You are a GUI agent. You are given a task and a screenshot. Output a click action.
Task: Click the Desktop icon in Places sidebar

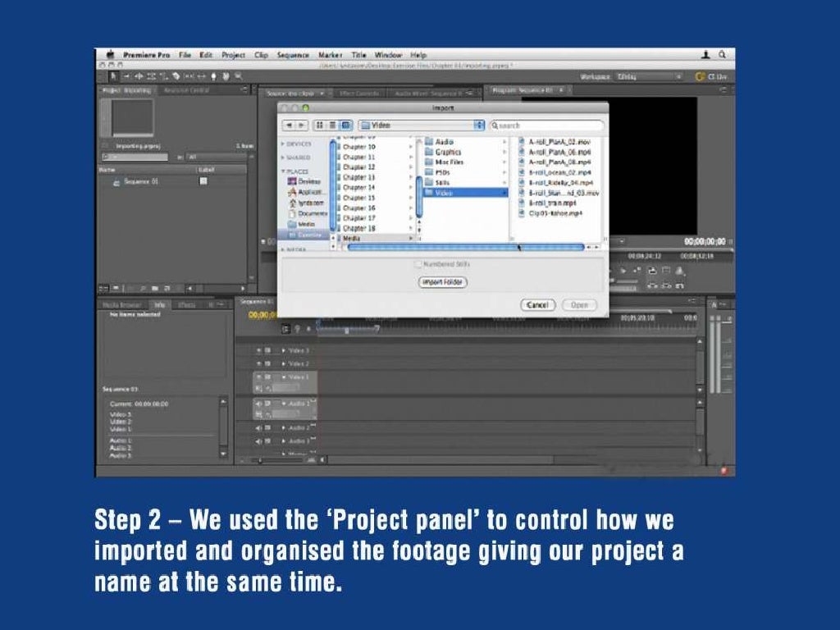292,181
